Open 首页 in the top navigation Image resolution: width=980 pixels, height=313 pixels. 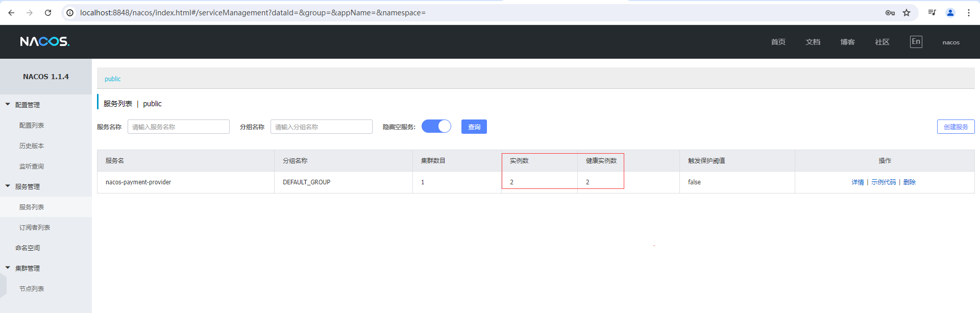pos(778,42)
